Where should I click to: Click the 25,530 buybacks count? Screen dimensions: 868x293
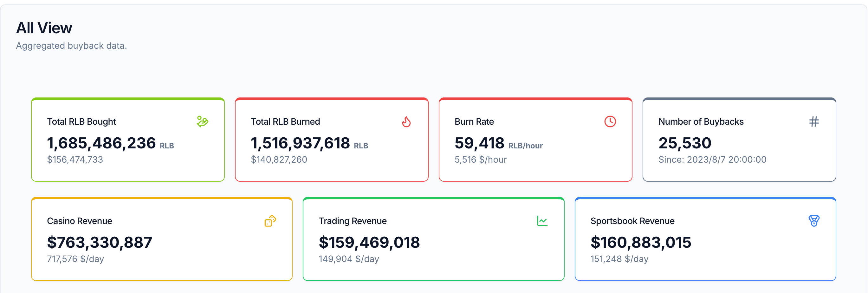tap(685, 143)
